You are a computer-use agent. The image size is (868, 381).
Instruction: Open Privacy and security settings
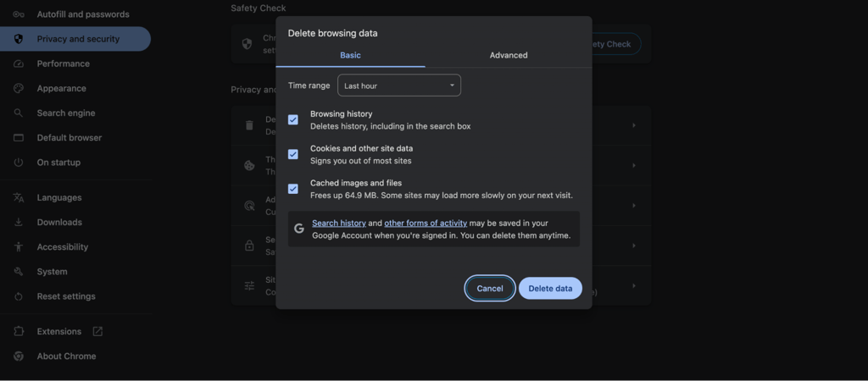coord(75,39)
